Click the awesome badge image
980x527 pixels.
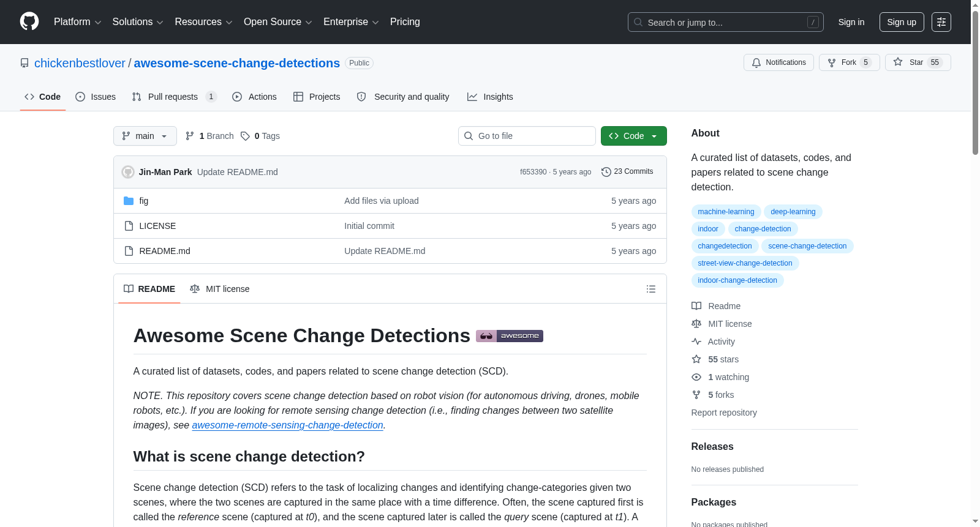click(x=510, y=336)
